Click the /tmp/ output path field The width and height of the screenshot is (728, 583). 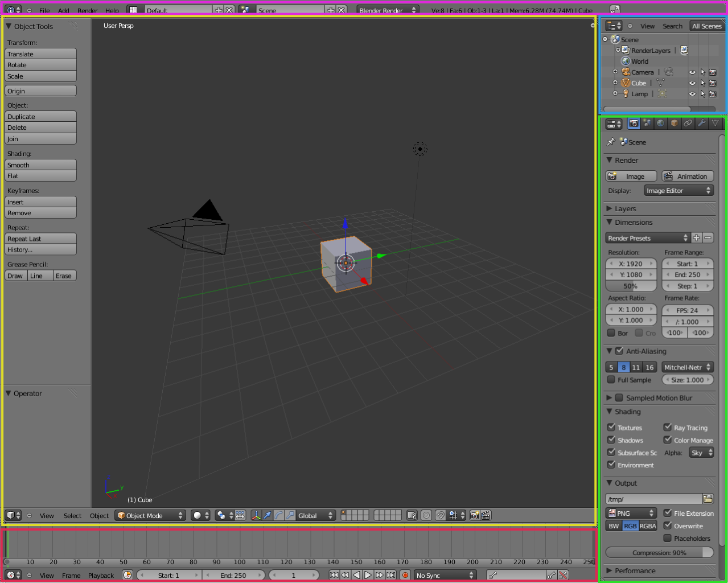click(653, 498)
